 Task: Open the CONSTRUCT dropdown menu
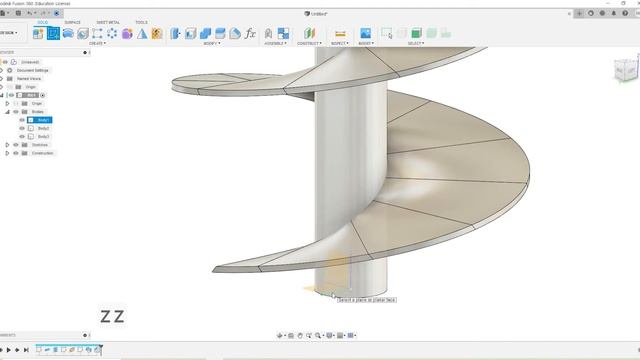309,43
